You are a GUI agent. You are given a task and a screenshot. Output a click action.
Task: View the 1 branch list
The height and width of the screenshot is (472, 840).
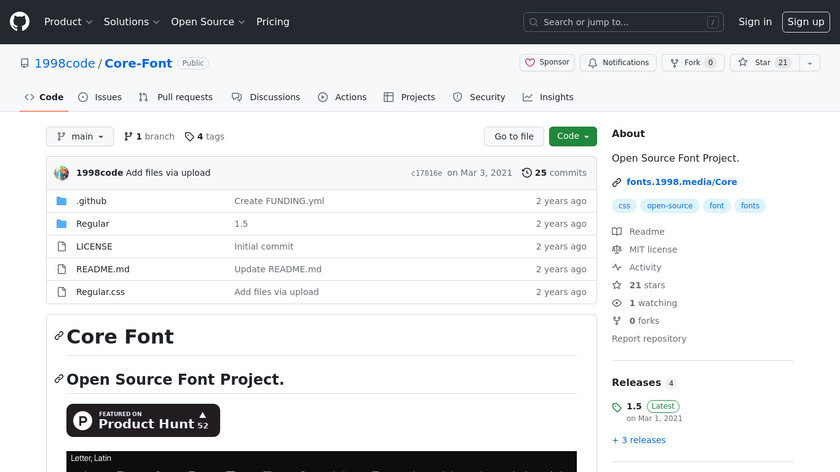pos(148,137)
